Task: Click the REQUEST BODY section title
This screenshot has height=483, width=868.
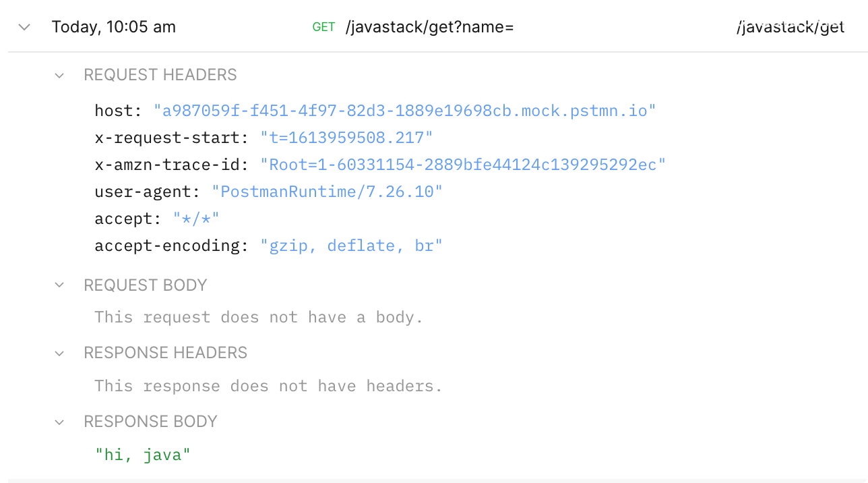Action: tap(145, 285)
